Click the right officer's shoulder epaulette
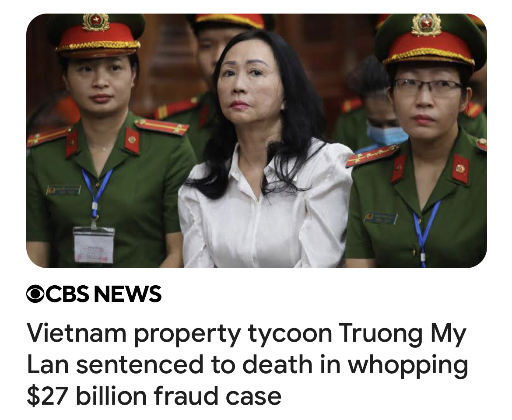This screenshot has height=420, width=512. [372, 155]
